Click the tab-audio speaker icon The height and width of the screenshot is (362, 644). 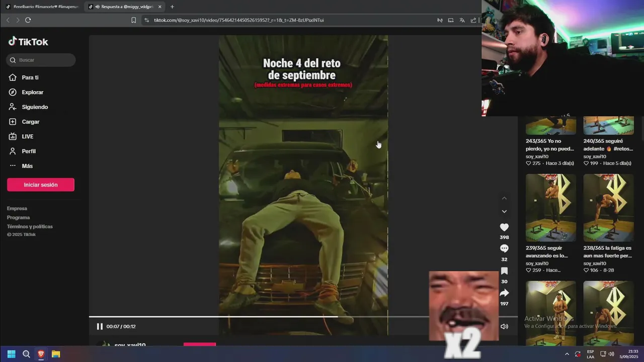coord(97,7)
